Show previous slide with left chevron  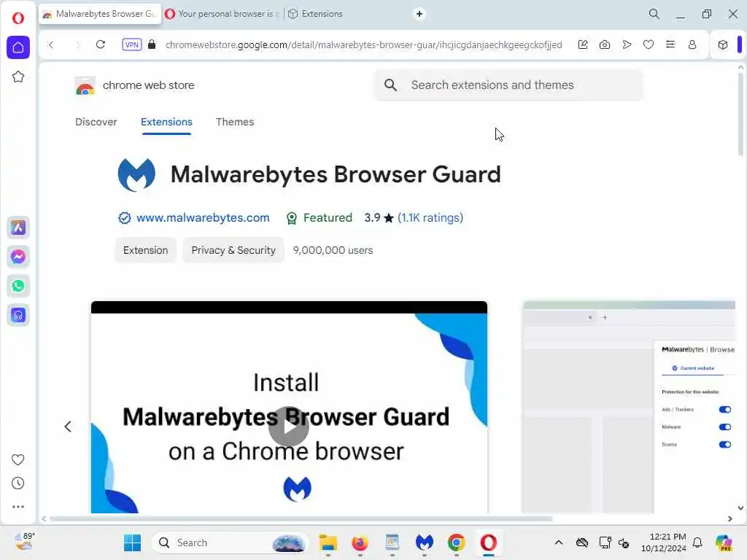(x=68, y=427)
